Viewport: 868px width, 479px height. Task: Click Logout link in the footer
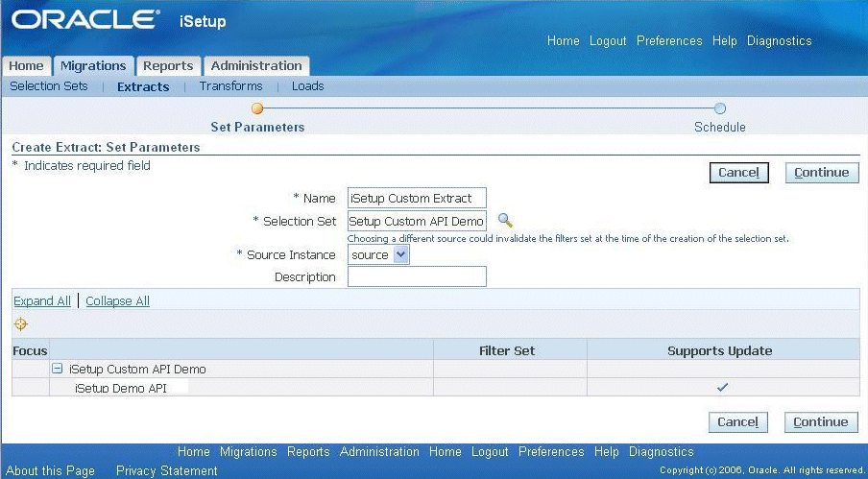click(x=490, y=452)
